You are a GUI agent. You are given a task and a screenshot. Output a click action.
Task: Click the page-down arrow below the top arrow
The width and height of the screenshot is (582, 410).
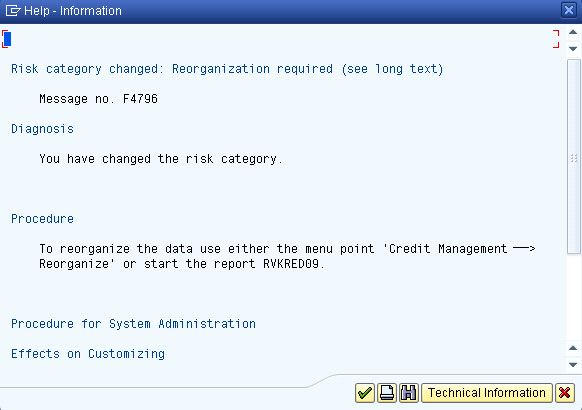(x=573, y=49)
